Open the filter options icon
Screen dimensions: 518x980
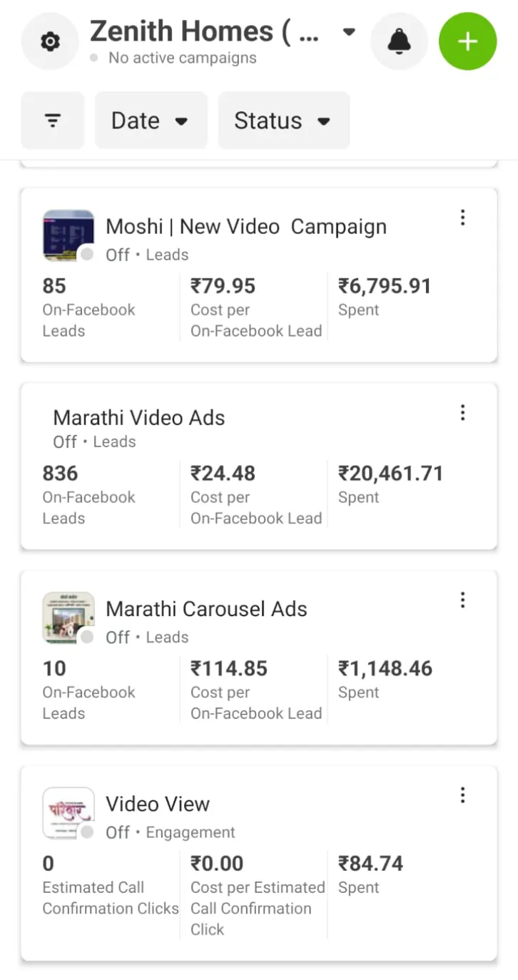click(53, 121)
